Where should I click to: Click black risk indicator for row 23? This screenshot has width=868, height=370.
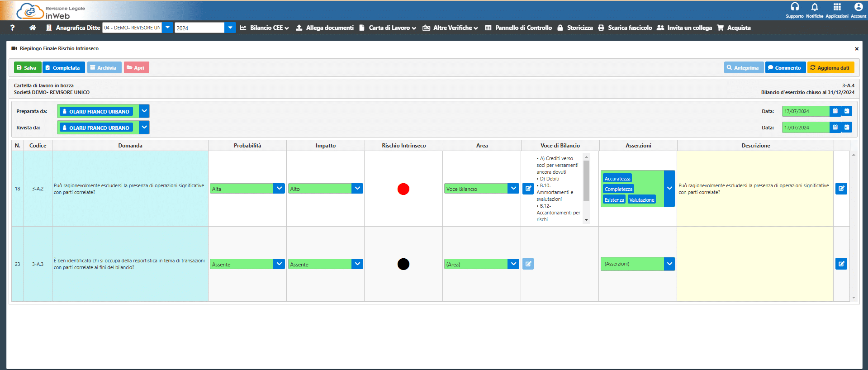click(x=403, y=264)
